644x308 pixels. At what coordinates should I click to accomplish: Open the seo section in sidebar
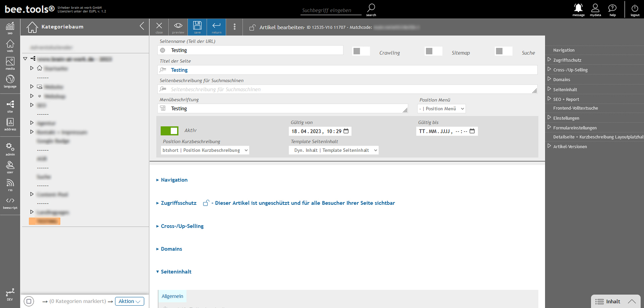10,28
